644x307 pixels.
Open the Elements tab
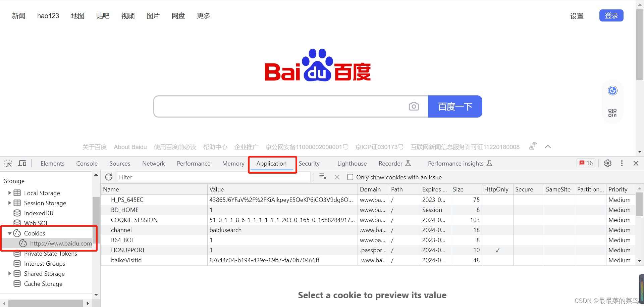(x=52, y=164)
